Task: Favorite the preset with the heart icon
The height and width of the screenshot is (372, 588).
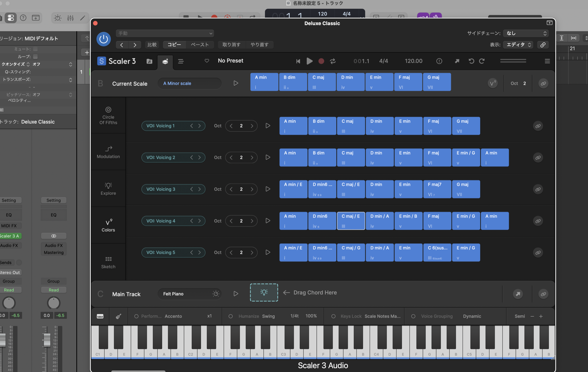Action: (207, 61)
